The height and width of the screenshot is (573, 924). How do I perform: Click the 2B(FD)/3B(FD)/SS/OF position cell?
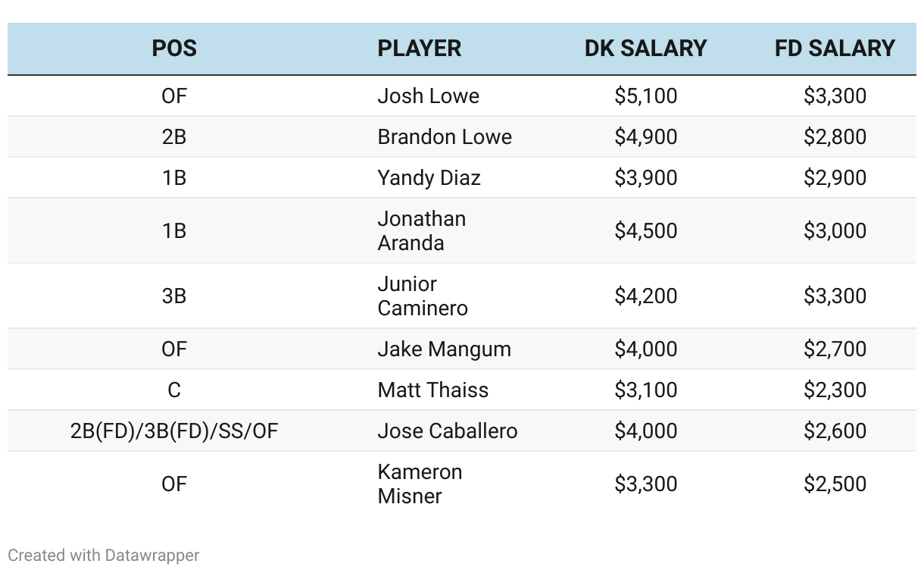point(174,431)
